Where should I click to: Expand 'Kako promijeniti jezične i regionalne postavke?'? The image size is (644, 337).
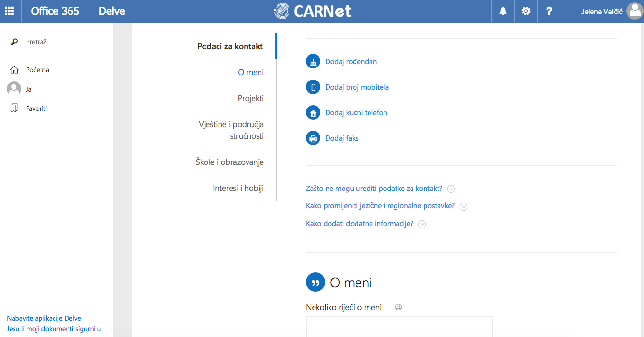tap(464, 206)
